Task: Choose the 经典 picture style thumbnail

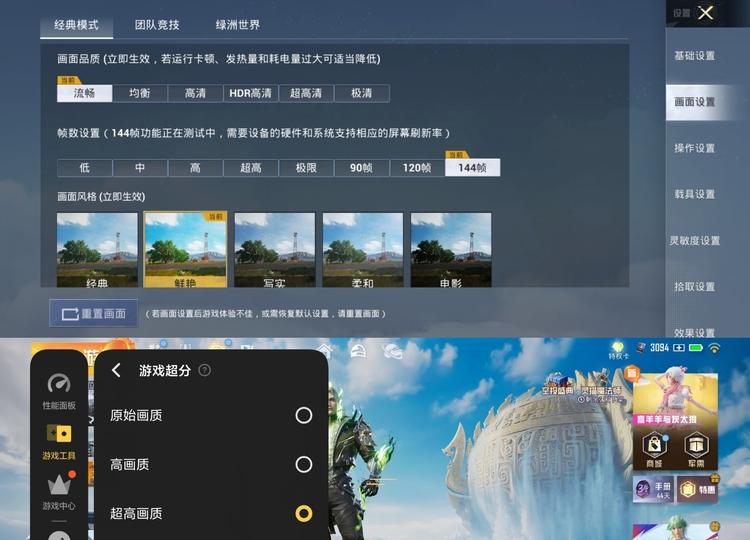Action: 97,250
